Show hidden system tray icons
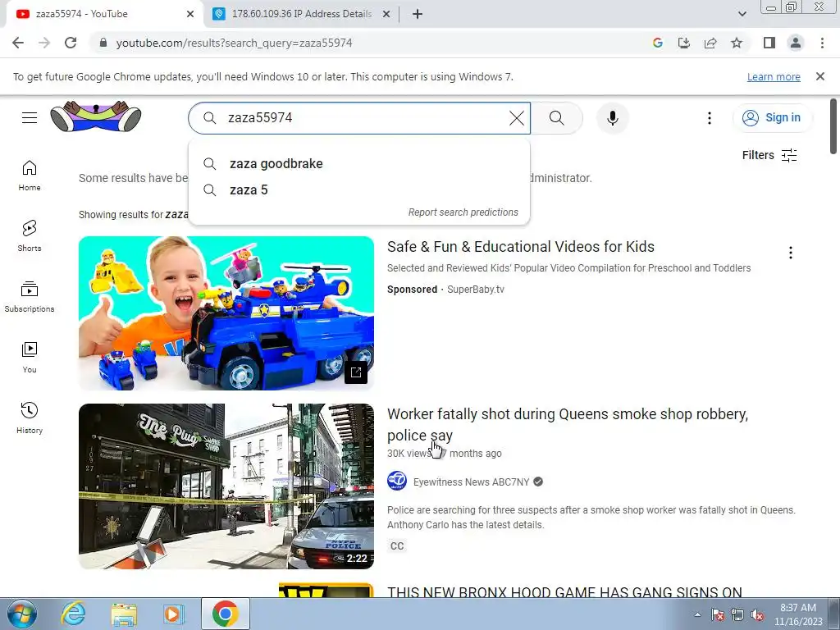The image size is (840, 630). 697,614
